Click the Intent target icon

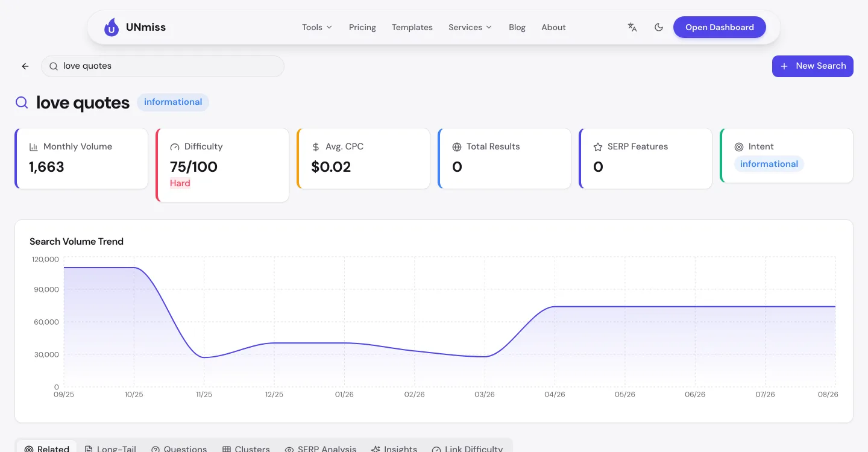tap(739, 146)
